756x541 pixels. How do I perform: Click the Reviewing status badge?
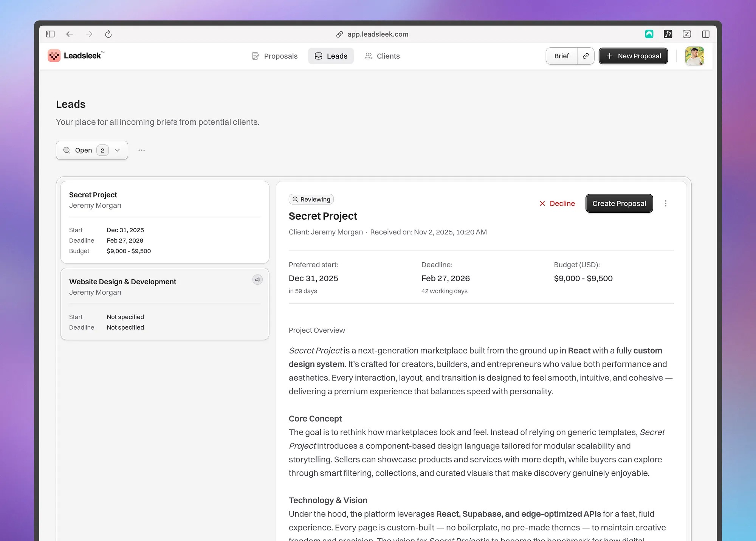(x=311, y=199)
